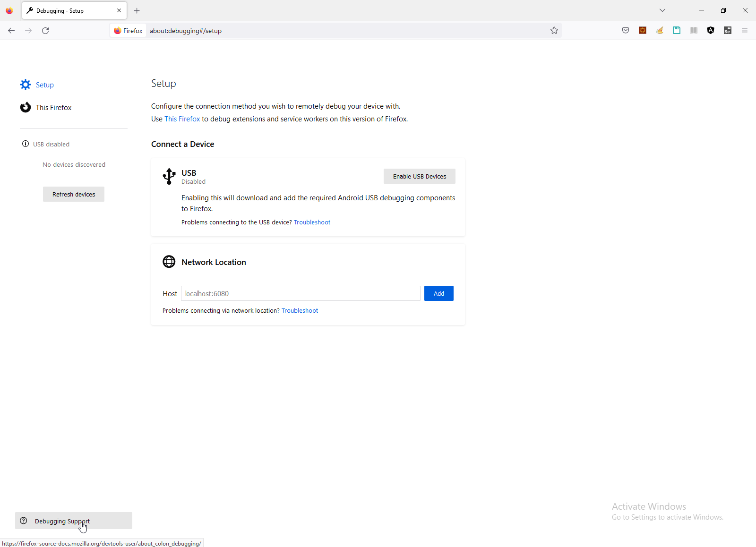Bookmark this page with the star icon

[x=554, y=31]
